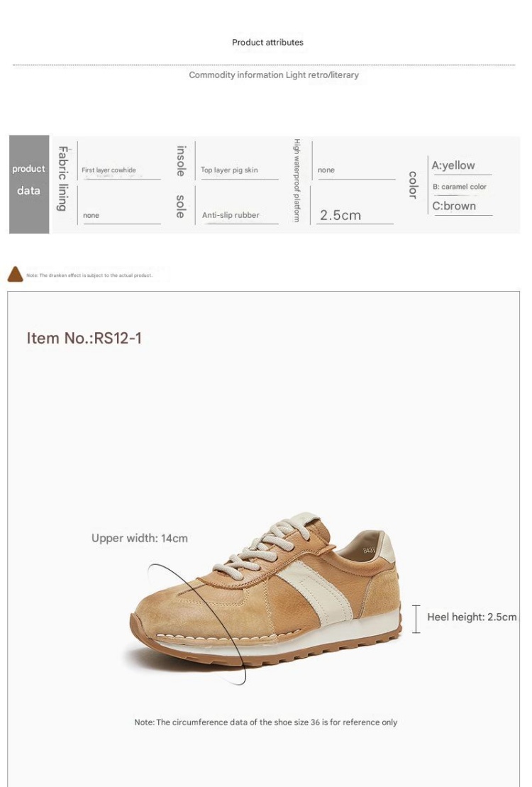Click the Commodity information Light retro/literary text
This screenshot has width=532, height=787.
tap(274, 75)
